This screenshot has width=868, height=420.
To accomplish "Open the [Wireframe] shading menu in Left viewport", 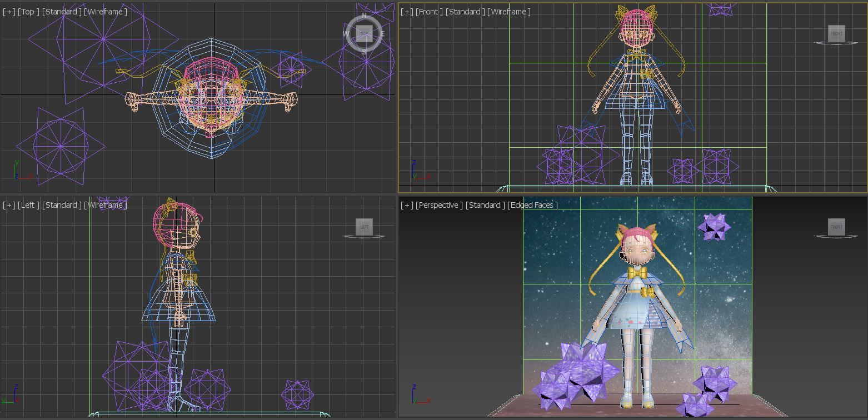I will click(105, 205).
